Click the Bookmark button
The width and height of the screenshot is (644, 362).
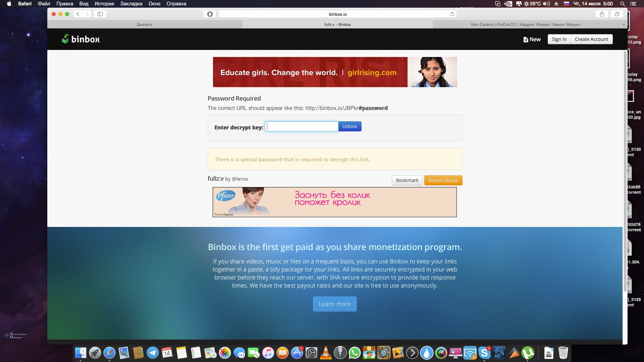[x=407, y=180]
